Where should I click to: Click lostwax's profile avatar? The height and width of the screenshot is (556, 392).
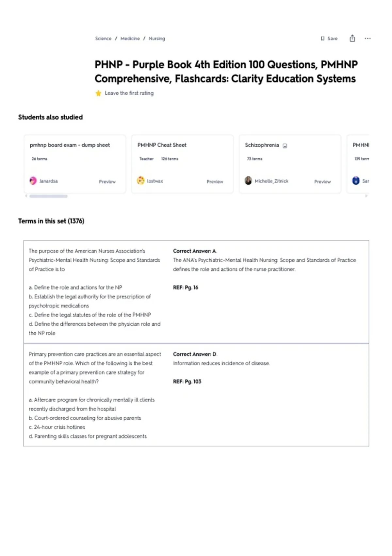tap(141, 181)
